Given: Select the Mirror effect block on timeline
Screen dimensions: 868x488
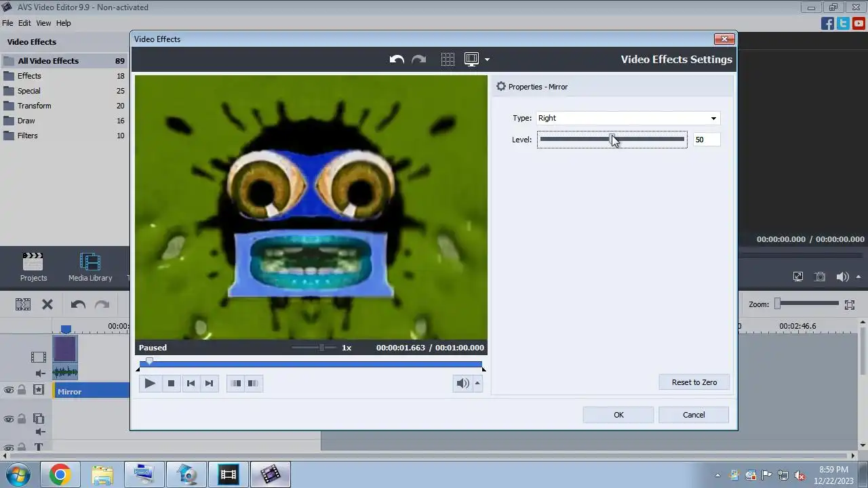Looking at the screenshot, I should point(91,391).
